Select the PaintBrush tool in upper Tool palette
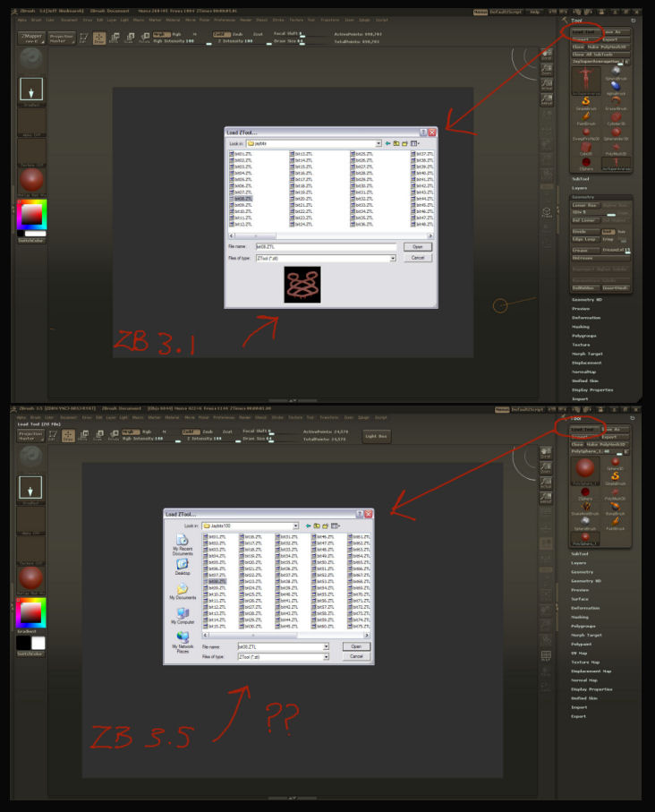This screenshot has height=812, width=655. click(585, 118)
